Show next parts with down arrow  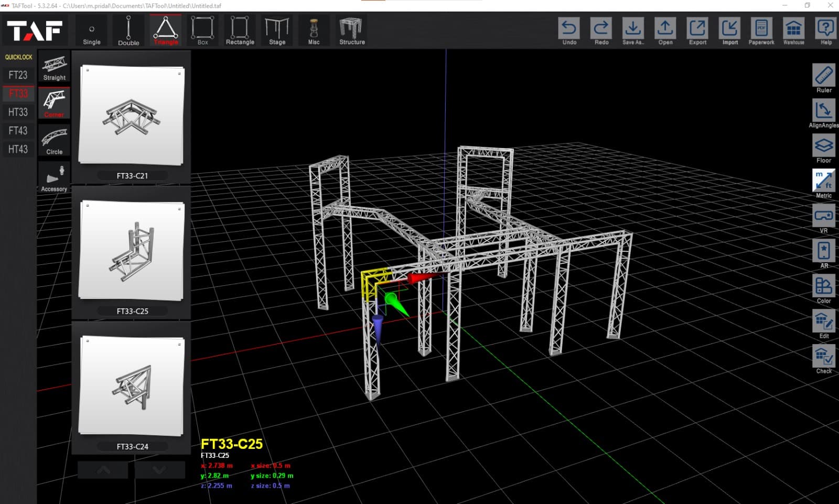(x=159, y=470)
